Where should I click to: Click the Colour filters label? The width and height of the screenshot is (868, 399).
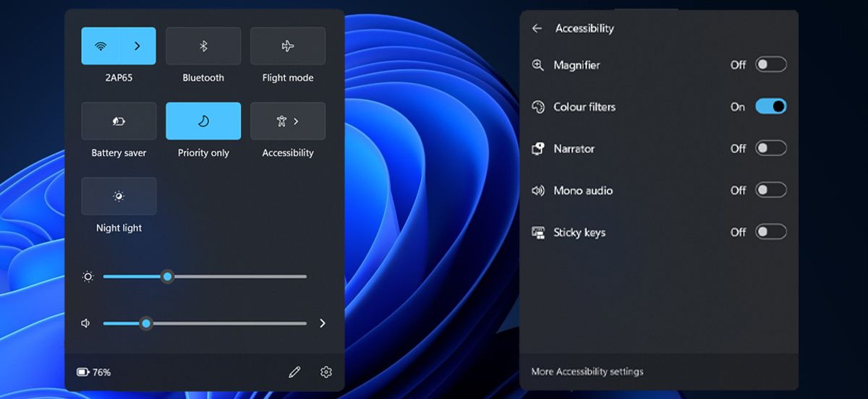(584, 107)
